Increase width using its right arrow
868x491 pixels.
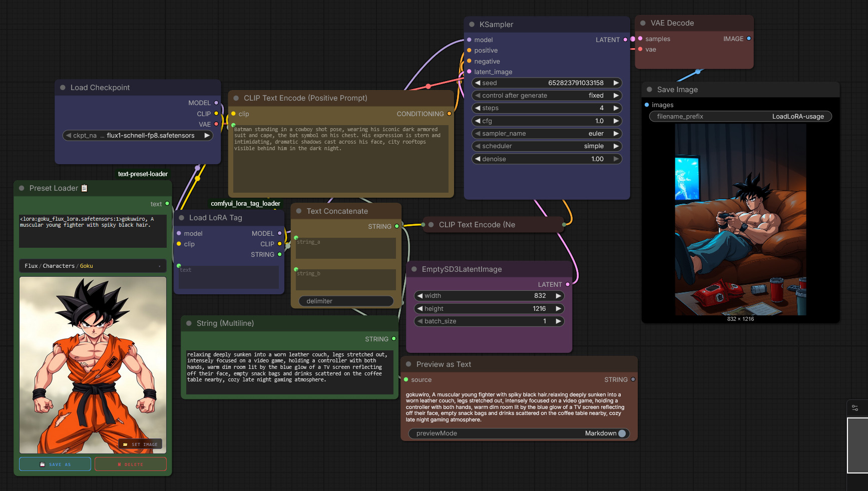coord(558,296)
